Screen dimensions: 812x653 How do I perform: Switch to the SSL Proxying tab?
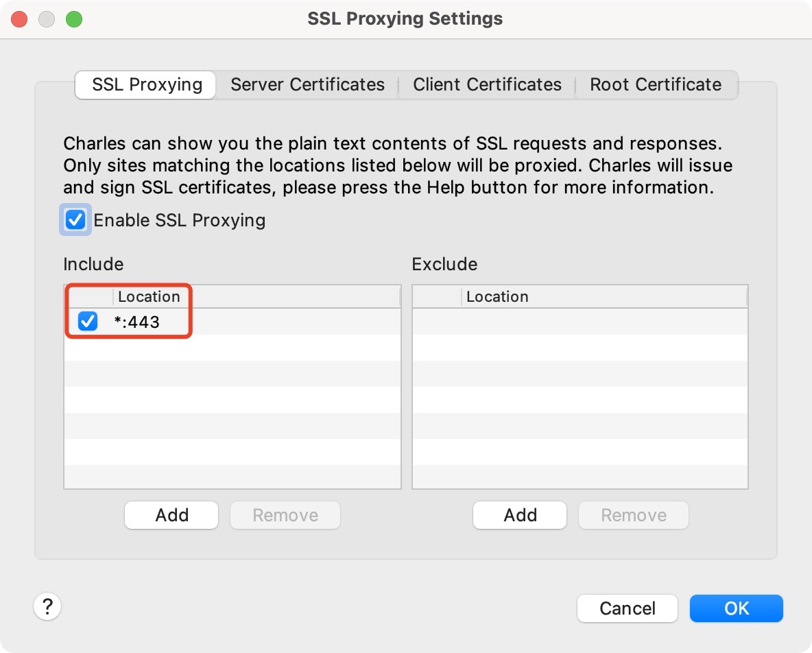point(147,85)
